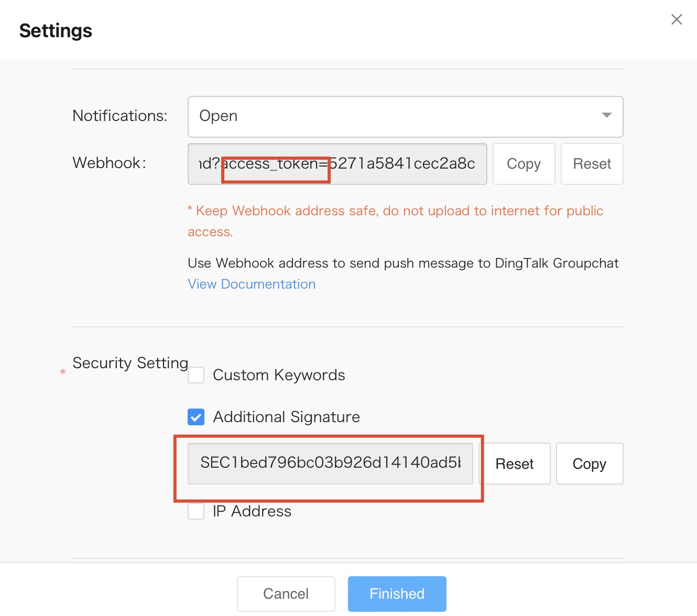The height and width of the screenshot is (616, 697).
Task: Click the Notifications dropdown arrow
Action: 606,116
